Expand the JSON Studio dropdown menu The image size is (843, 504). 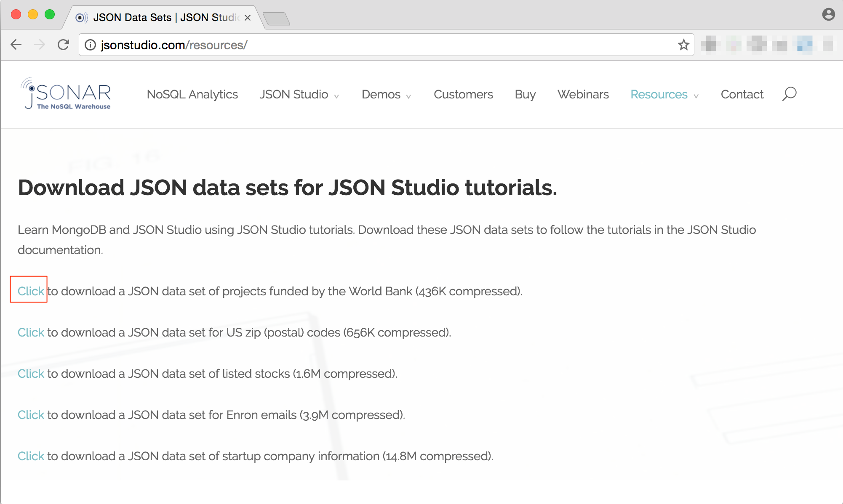tap(294, 95)
